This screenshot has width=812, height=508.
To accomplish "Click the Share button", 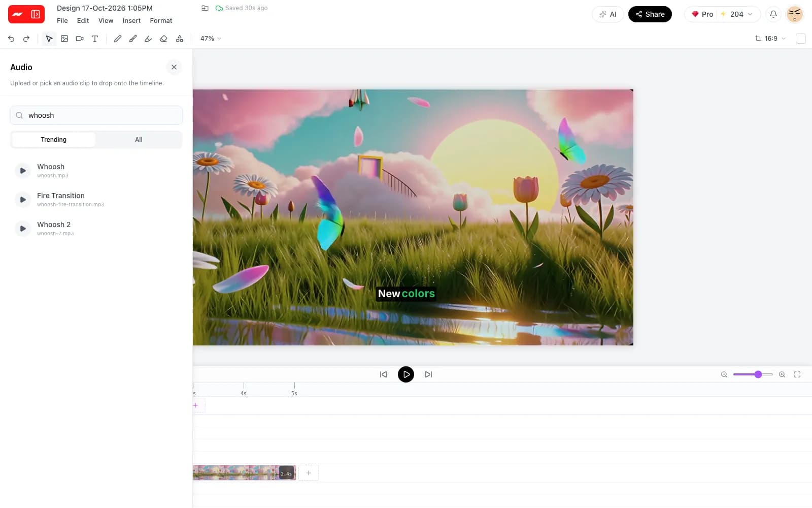I will click(650, 14).
